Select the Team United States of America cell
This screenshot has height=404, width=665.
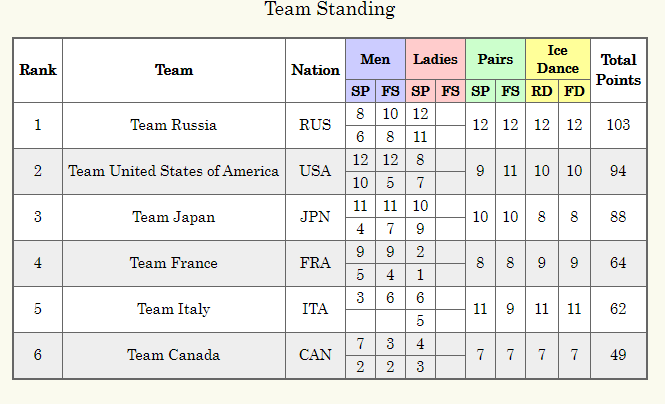click(174, 171)
